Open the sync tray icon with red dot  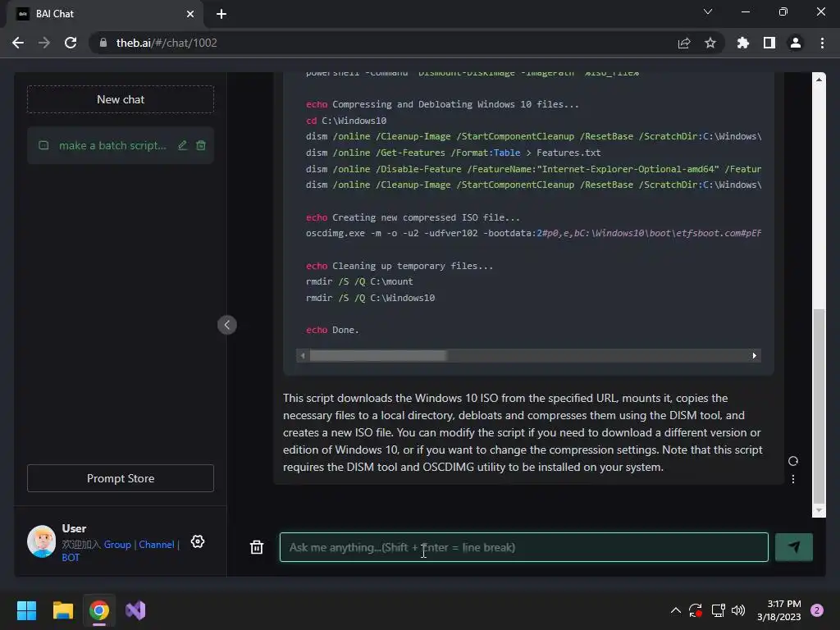[x=696, y=610]
